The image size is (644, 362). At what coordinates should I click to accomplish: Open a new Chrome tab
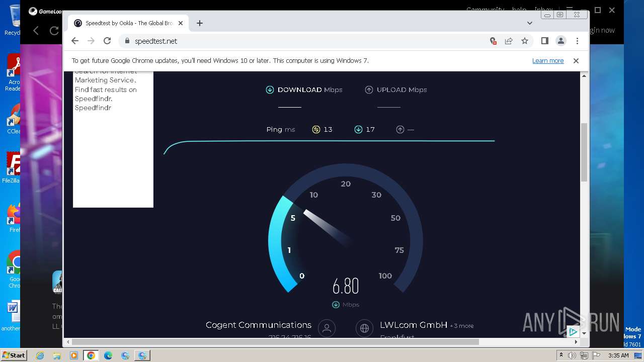(200, 23)
